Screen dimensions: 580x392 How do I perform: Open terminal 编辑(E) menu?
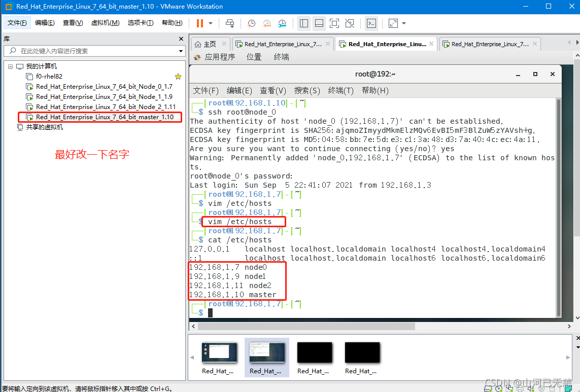[x=240, y=91]
